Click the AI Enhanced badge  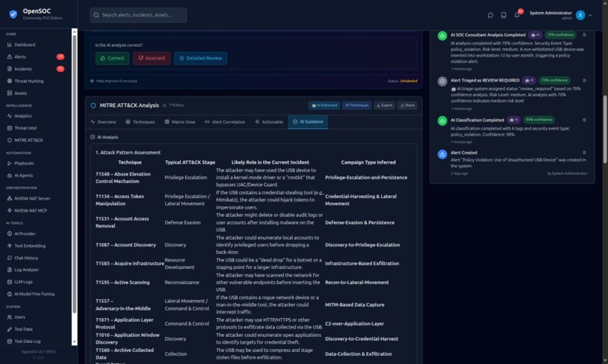tap(324, 106)
